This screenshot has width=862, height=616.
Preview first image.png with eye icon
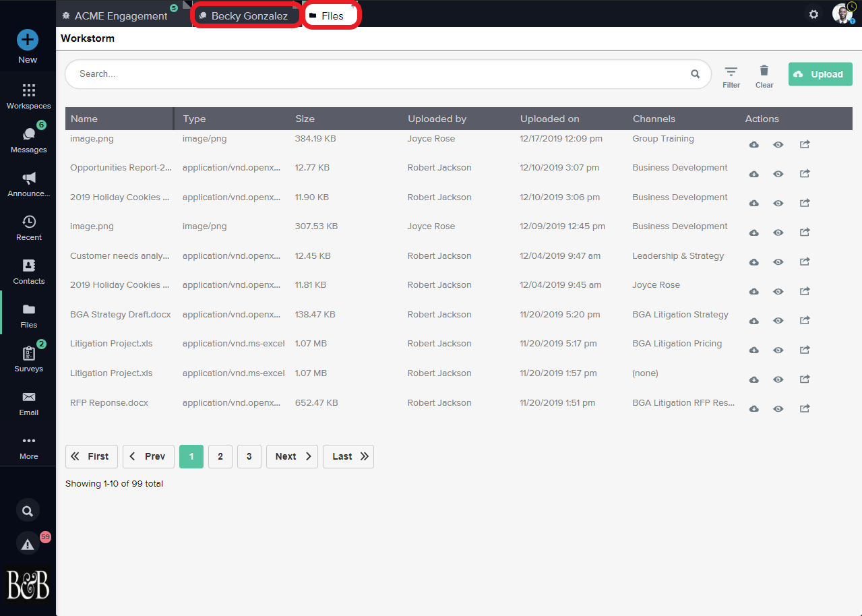click(x=778, y=145)
